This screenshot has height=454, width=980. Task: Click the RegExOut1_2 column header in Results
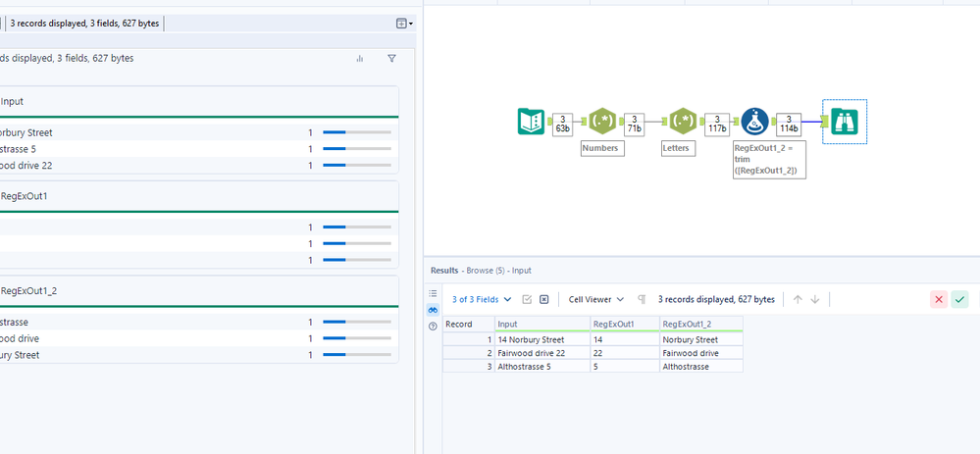701,325
